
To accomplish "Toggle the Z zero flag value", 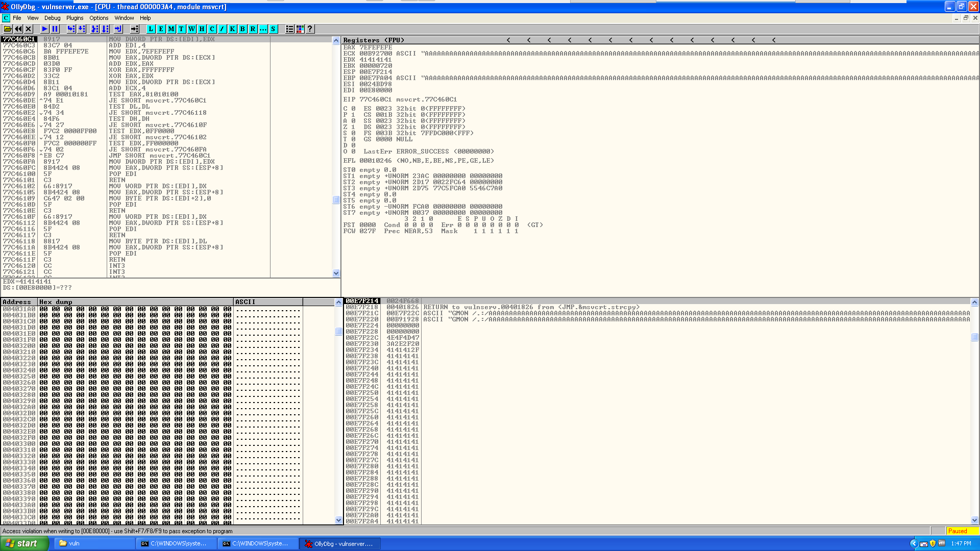I will point(353,127).
